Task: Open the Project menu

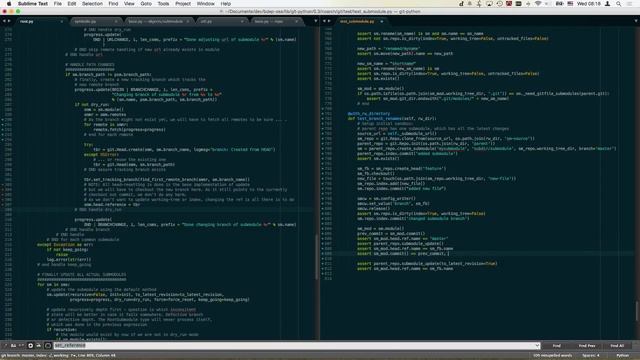Action: (x=183, y=4)
